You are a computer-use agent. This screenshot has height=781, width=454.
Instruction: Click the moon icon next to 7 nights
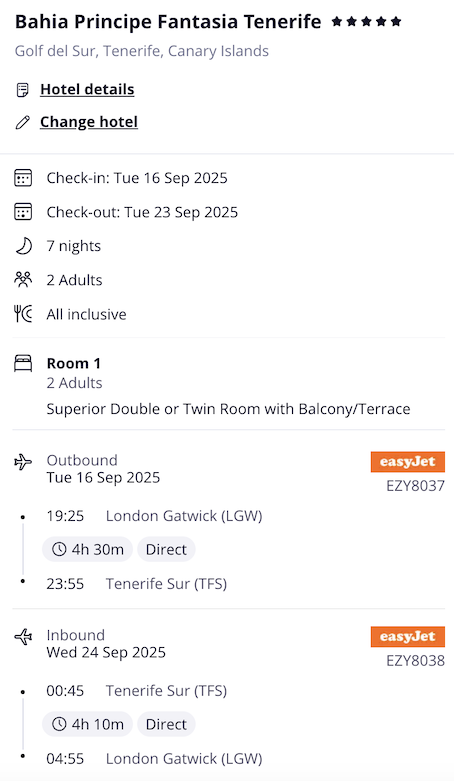pyautogui.click(x=23, y=246)
